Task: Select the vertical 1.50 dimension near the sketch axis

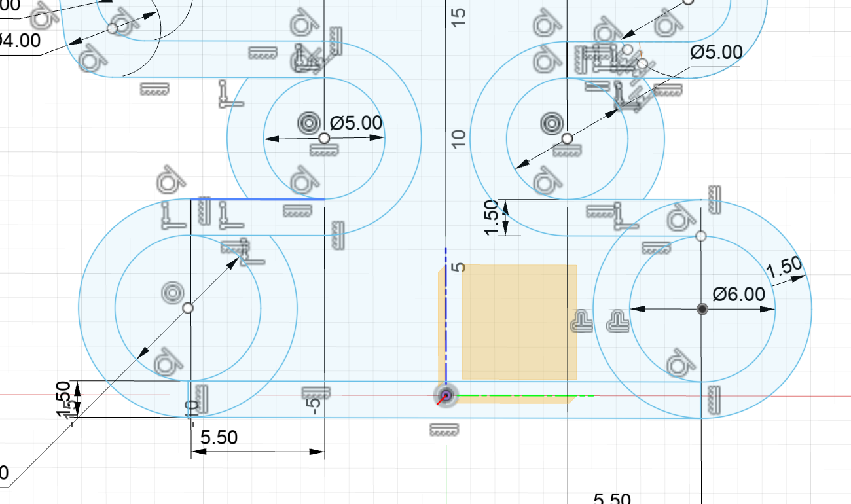Action: 492,218
